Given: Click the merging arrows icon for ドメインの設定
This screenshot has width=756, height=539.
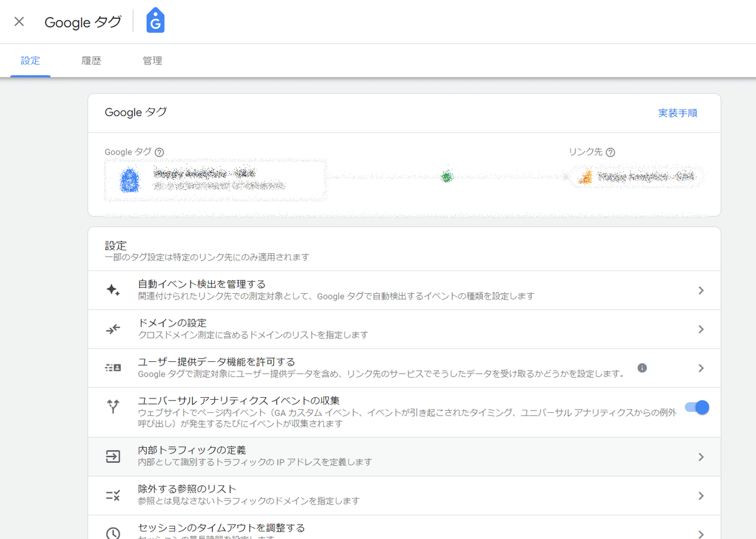Looking at the screenshot, I should click(113, 329).
